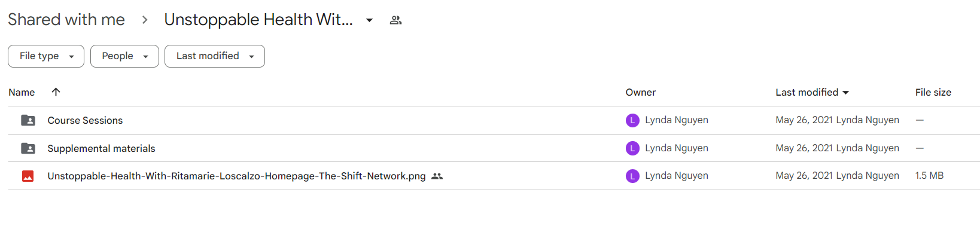This screenshot has width=980, height=232.
Task: Click the breadcrumb chevron separator
Action: (x=145, y=20)
